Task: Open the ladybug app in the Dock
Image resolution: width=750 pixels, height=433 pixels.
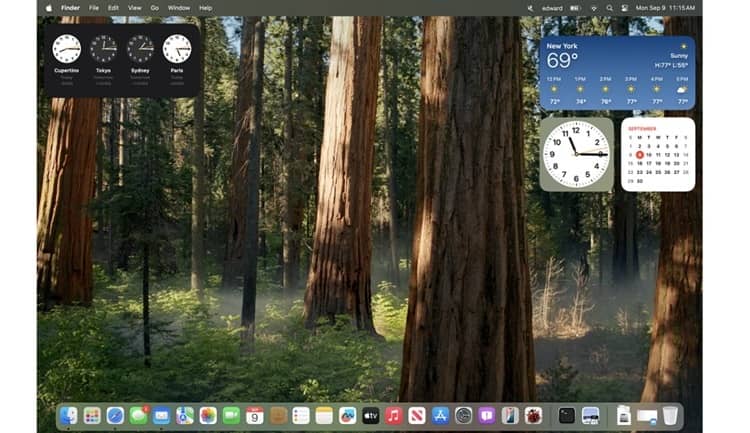Action: point(533,416)
